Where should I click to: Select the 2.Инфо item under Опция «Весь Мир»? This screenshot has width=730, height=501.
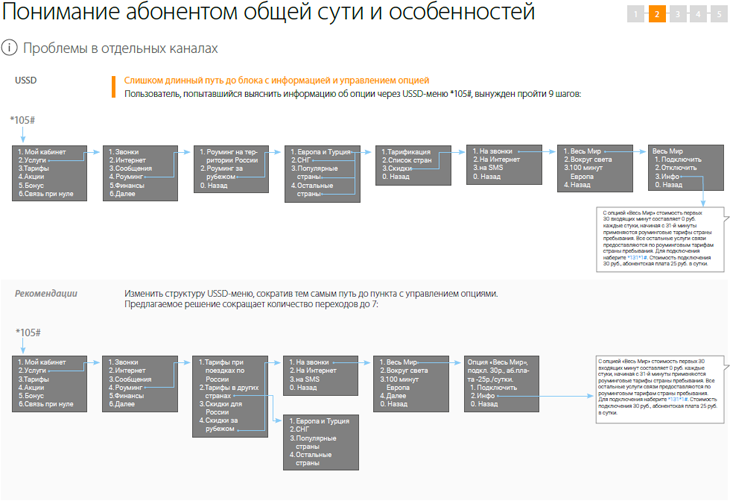tap(482, 396)
